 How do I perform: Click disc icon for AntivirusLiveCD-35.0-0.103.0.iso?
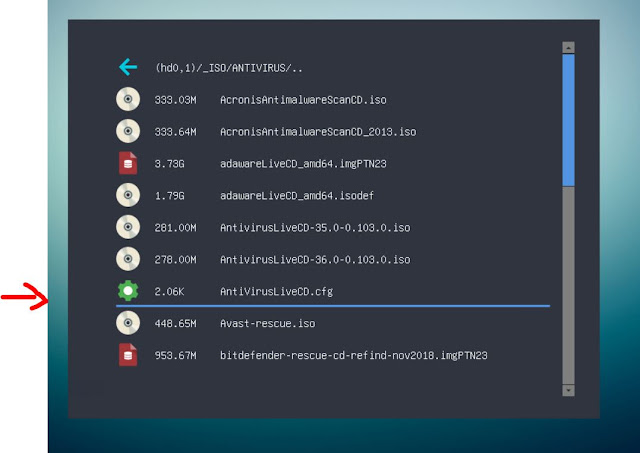tap(128, 227)
